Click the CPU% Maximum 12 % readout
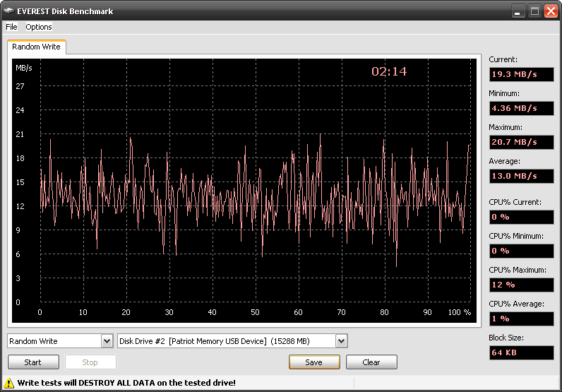Screen dimensions: 562x392 click(521, 285)
